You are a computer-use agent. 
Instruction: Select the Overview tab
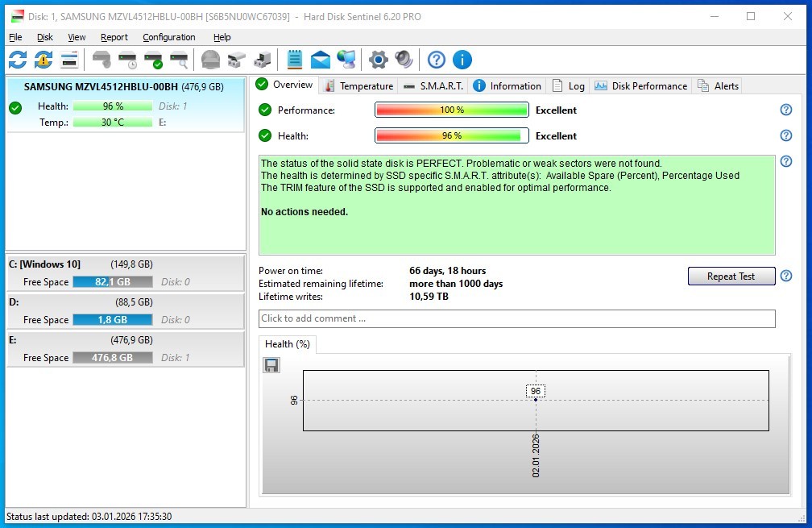click(x=285, y=85)
